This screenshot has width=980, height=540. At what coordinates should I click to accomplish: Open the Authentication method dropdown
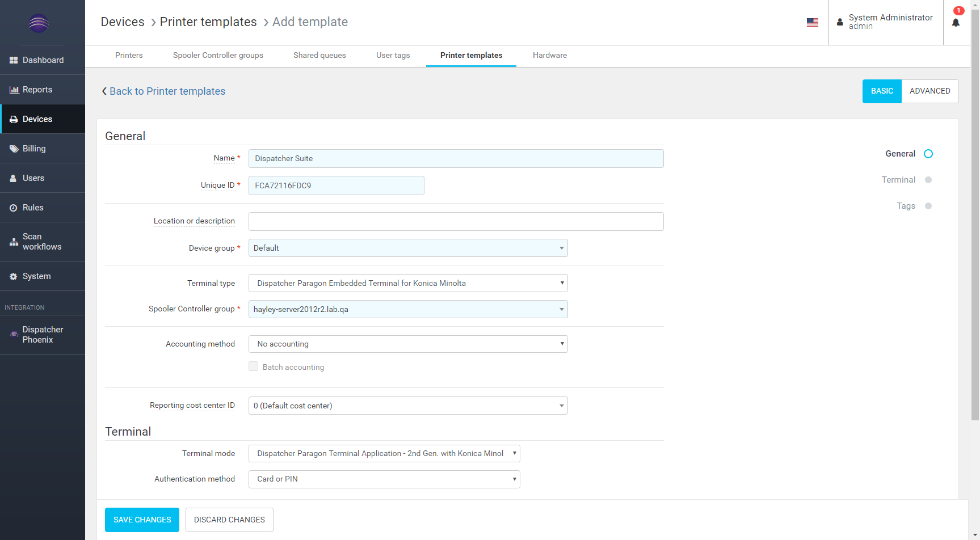click(x=384, y=479)
